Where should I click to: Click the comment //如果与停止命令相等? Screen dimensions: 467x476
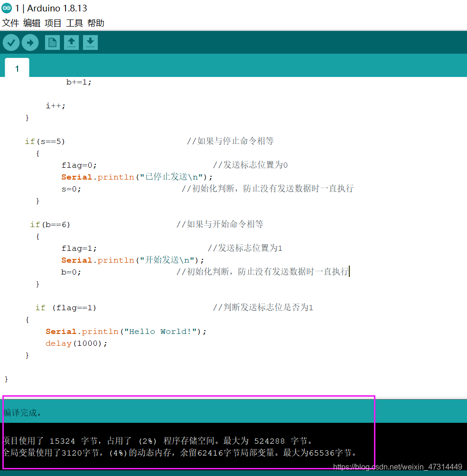pos(231,141)
